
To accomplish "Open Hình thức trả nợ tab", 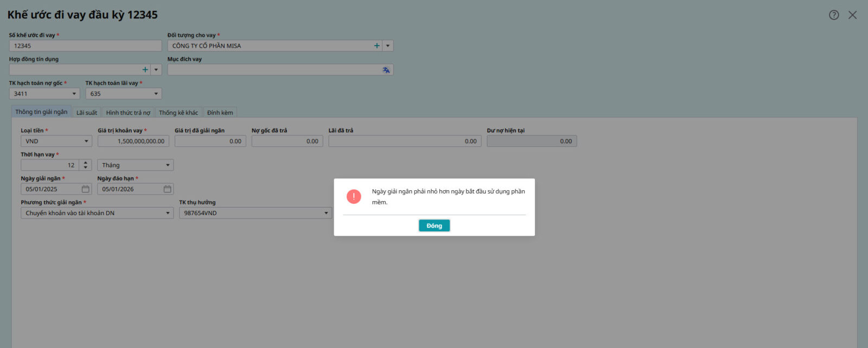I will click(128, 113).
